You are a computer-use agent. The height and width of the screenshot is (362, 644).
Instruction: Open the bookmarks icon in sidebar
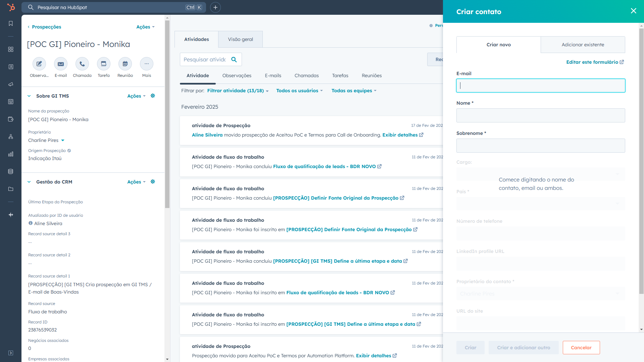click(x=11, y=23)
